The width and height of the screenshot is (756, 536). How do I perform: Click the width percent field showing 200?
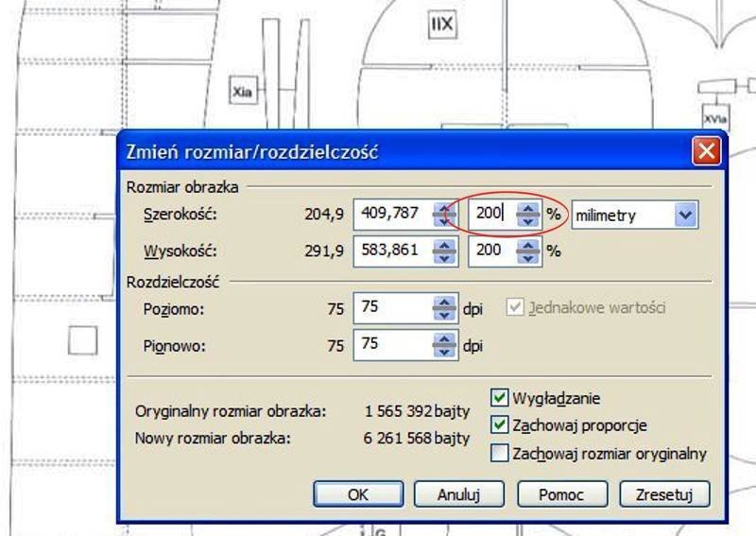pos(491,215)
